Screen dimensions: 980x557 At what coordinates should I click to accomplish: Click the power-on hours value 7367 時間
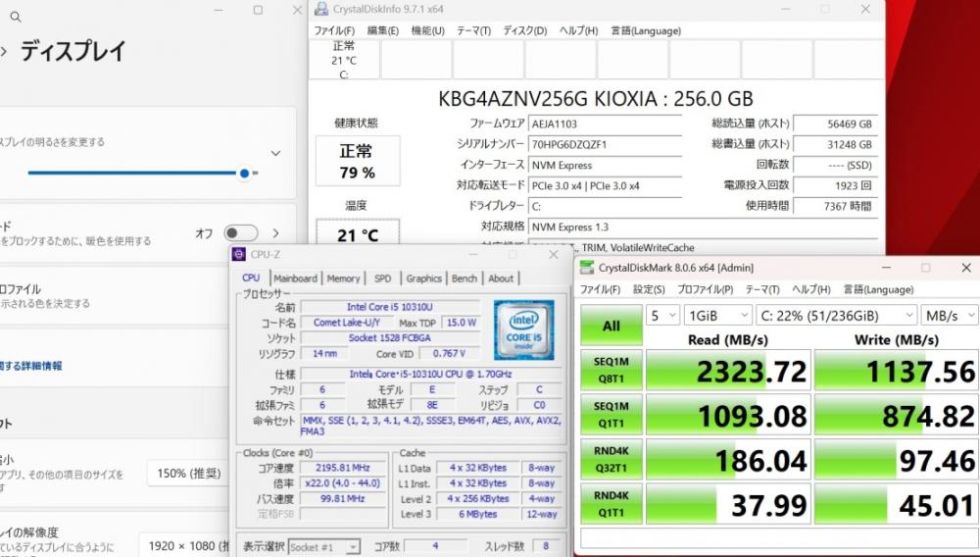coord(835,206)
